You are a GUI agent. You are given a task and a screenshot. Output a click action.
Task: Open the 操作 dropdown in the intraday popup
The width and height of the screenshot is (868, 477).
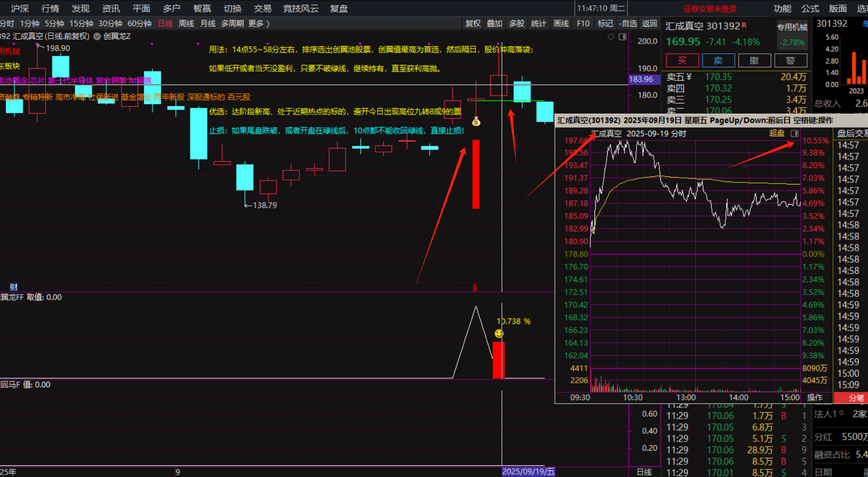[x=815, y=397]
